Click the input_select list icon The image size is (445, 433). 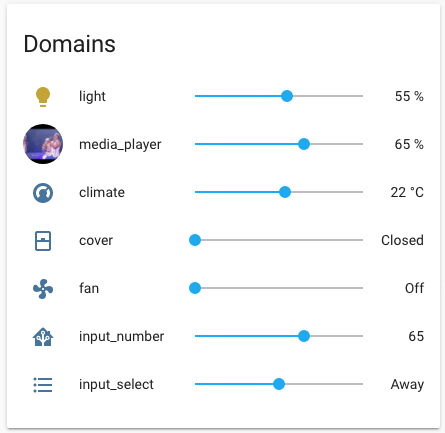point(43,385)
